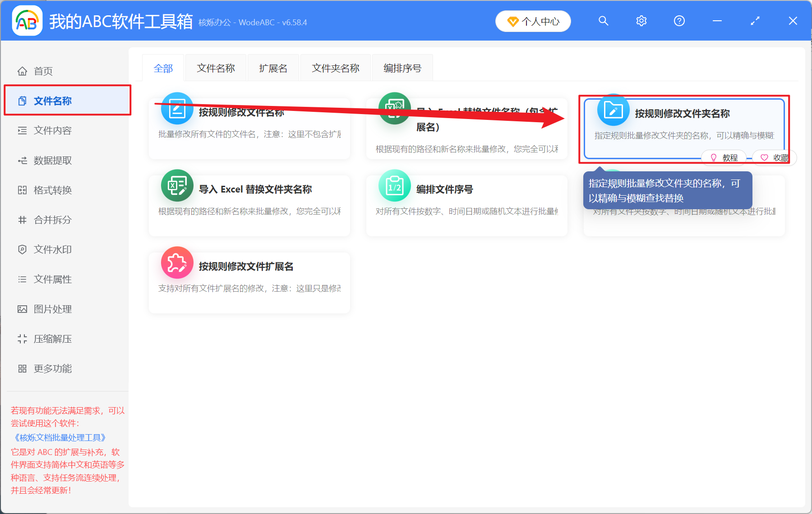Open the 编排序号 tab
The height and width of the screenshot is (514, 812).
pos(402,68)
